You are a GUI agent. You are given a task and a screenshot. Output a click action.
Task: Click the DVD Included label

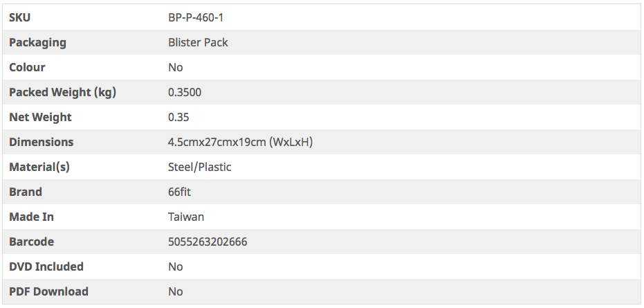(46, 266)
